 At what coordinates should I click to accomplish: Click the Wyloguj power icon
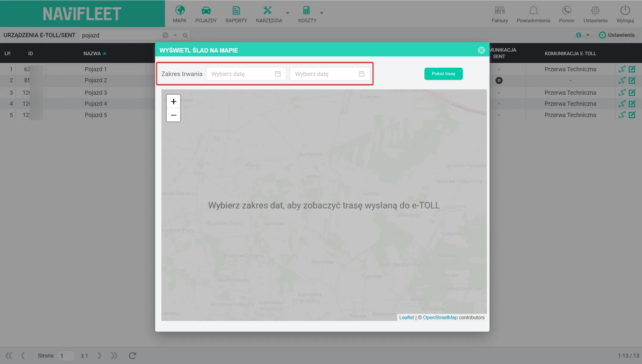point(625,10)
